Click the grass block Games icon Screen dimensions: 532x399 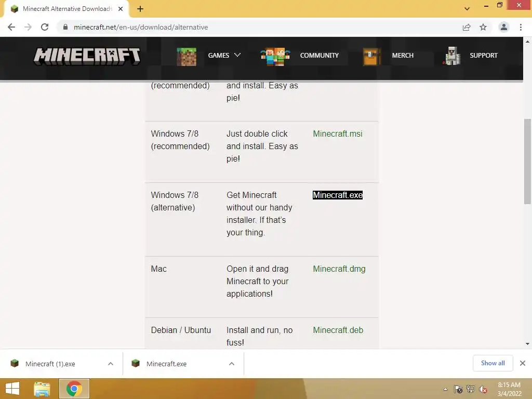[187, 56]
